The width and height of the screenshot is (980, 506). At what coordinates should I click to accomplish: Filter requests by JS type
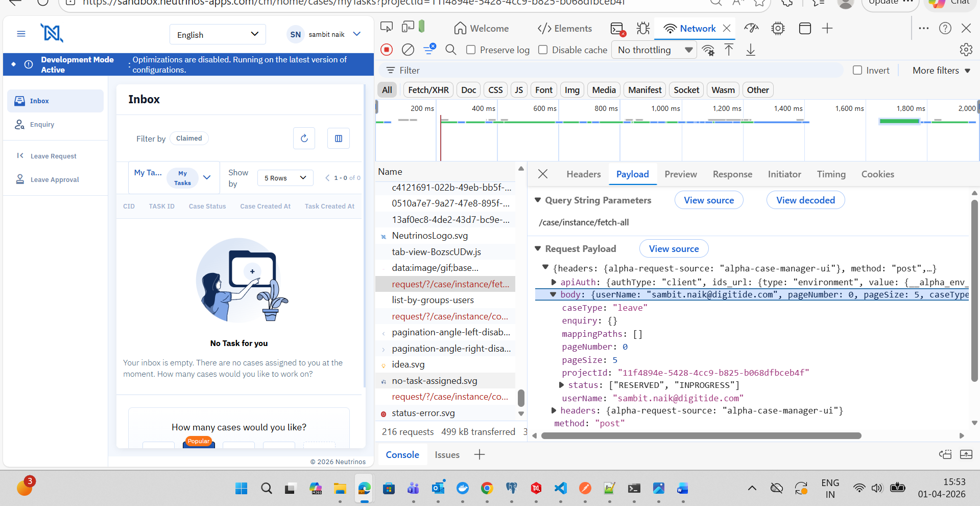[x=519, y=90]
